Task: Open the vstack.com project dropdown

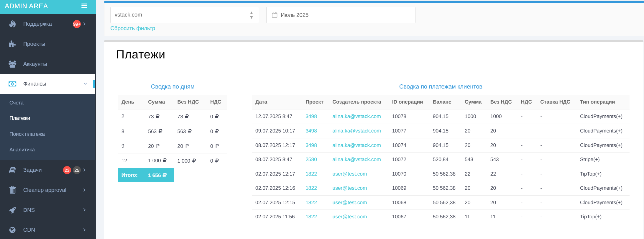Action: (185, 15)
